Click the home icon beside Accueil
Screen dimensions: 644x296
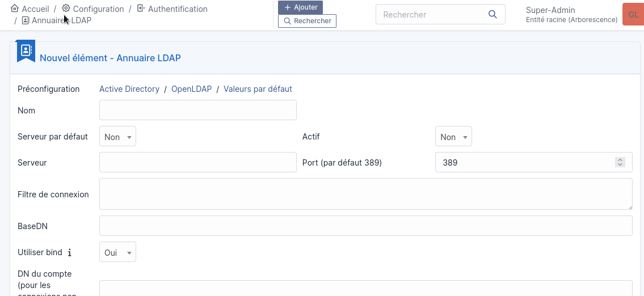15,9
